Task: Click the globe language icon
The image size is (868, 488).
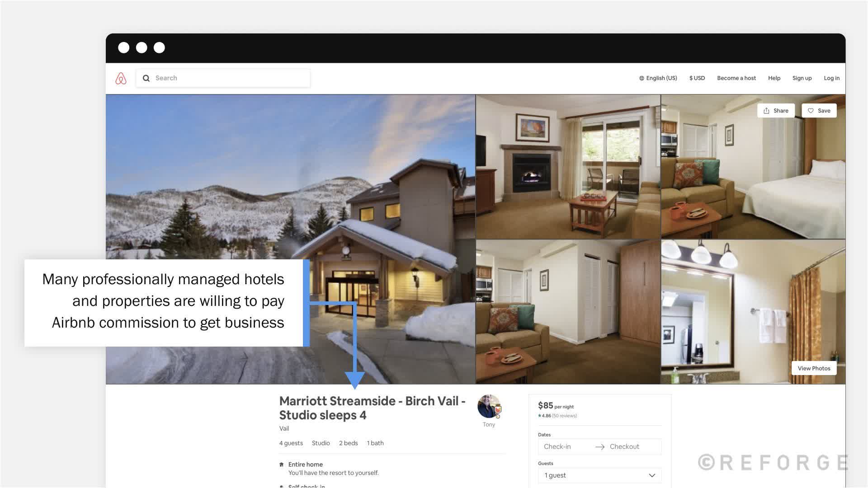Action: point(642,78)
